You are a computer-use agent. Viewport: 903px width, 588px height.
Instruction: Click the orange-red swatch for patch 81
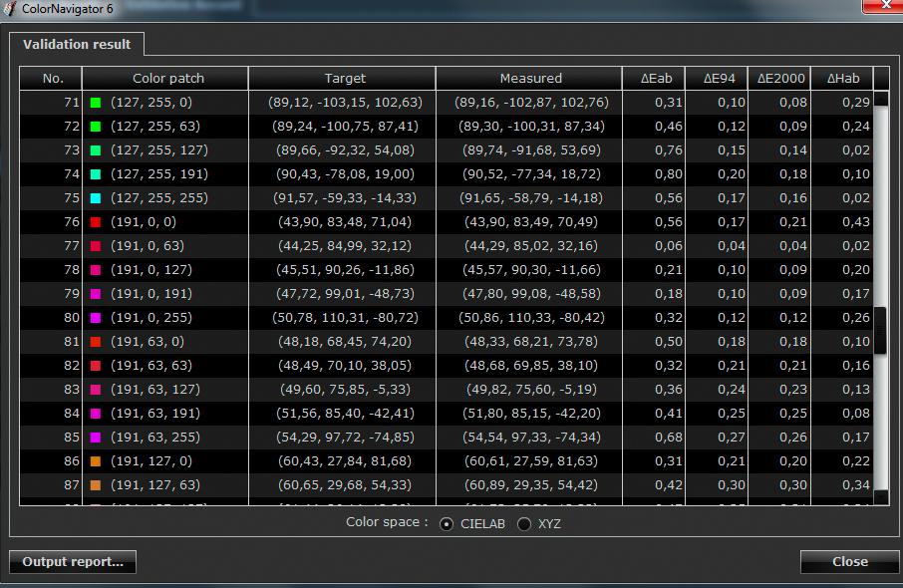96,342
